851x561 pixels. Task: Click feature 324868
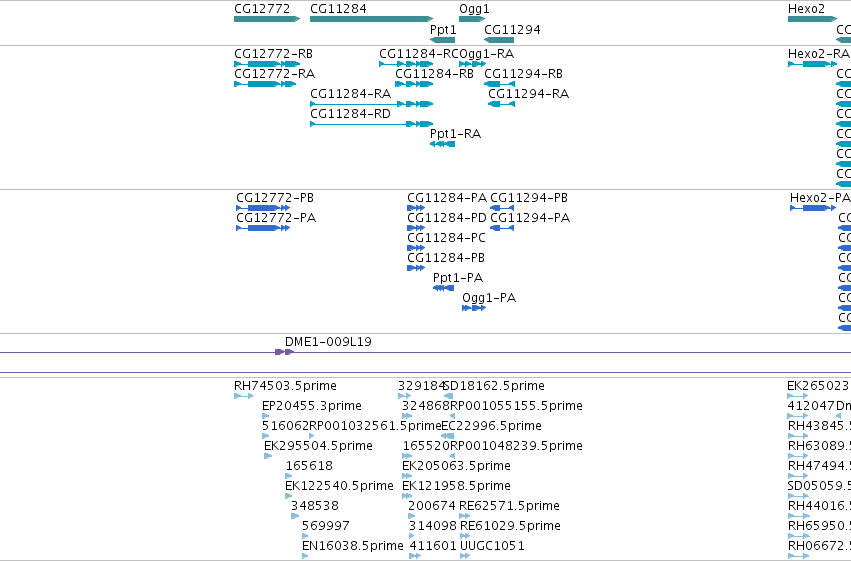407,416
